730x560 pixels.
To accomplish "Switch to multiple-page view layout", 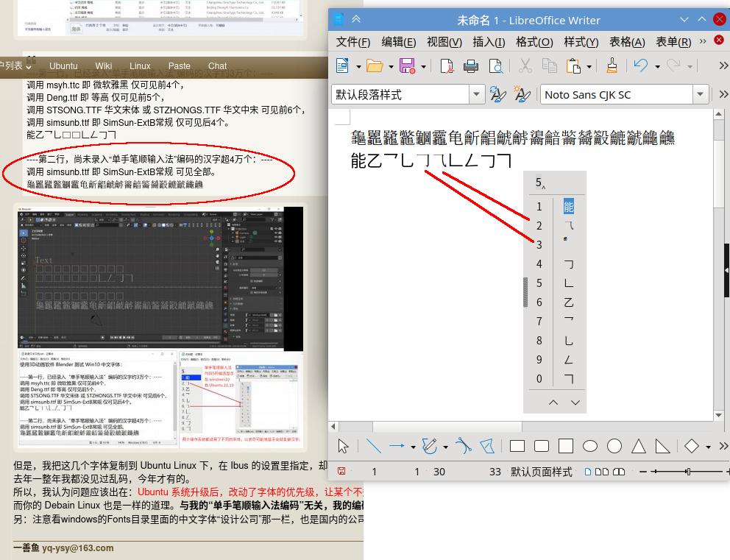I will click(x=601, y=472).
